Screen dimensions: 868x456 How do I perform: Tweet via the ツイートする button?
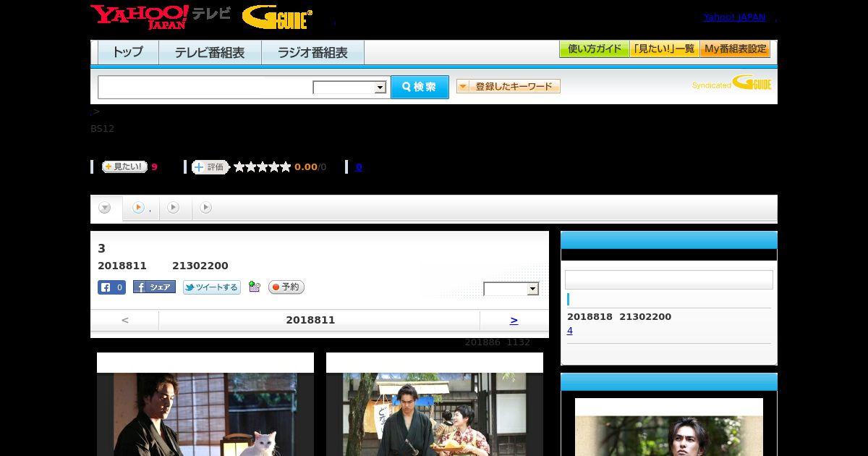coord(212,287)
